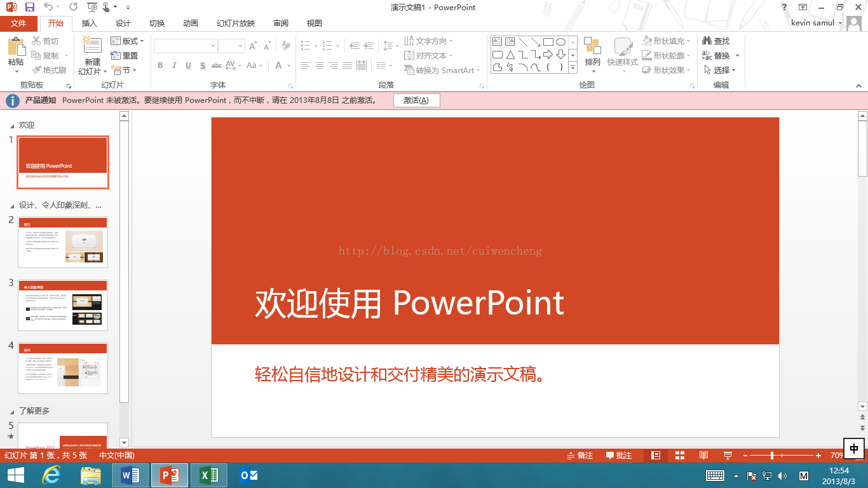This screenshot has width=868, height=488.
Task: Click the slide sorter view icon
Action: pyautogui.click(x=679, y=455)
